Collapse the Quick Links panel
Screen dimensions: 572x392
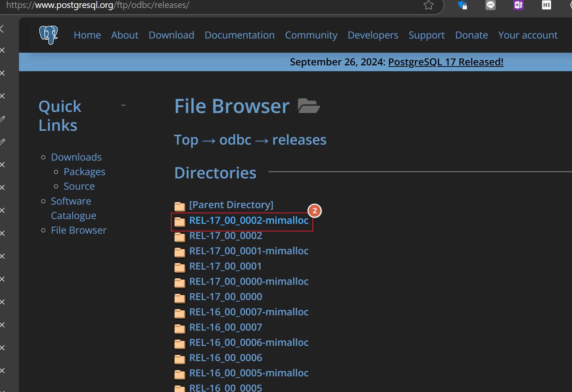click(x=123, y=105)
